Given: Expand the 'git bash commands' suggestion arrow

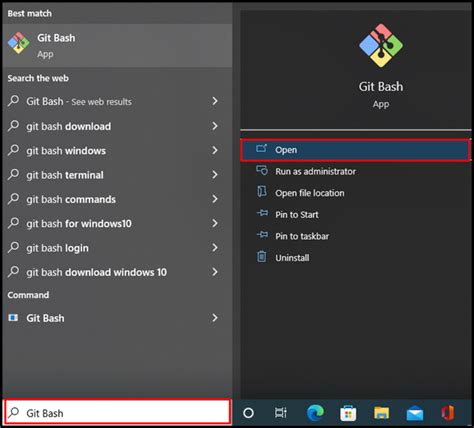Looking at the screenshot, I should [x=215, y=199].
